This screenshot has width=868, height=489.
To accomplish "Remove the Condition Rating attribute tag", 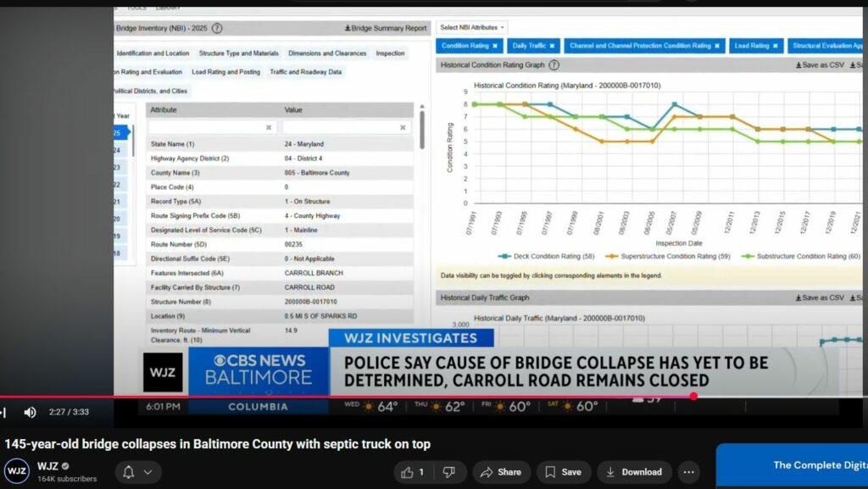I will (495, 46).
